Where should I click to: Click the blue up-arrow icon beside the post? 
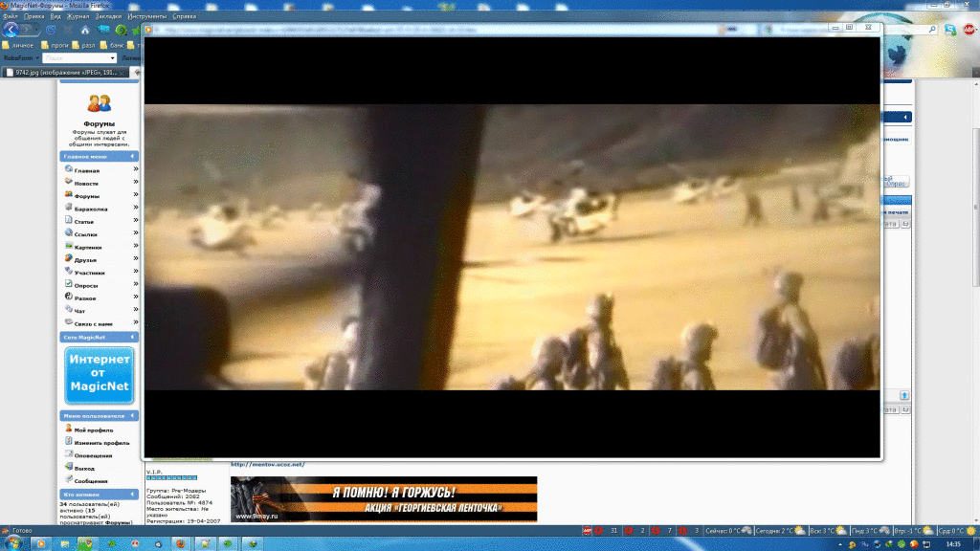pos(904,395)
